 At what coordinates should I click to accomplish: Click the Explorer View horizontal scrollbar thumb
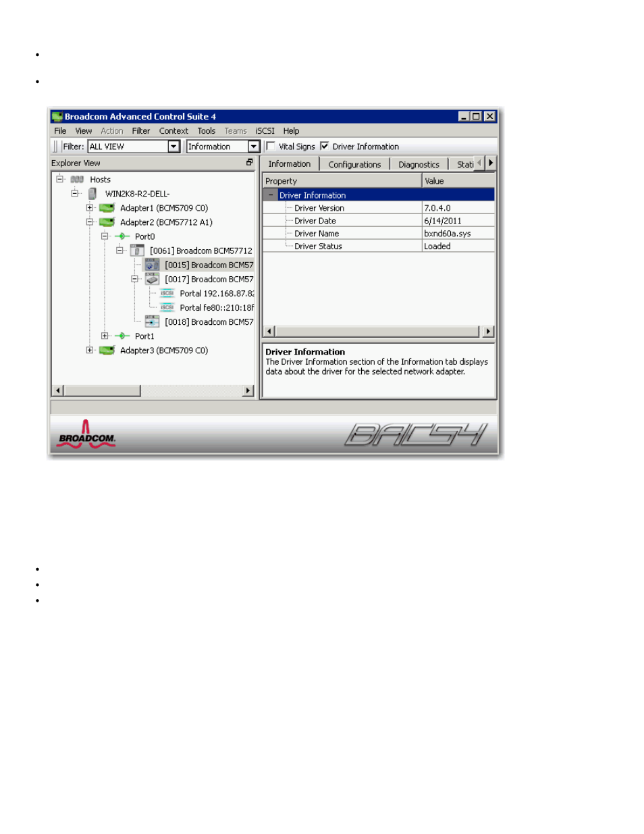pos(102,390)
